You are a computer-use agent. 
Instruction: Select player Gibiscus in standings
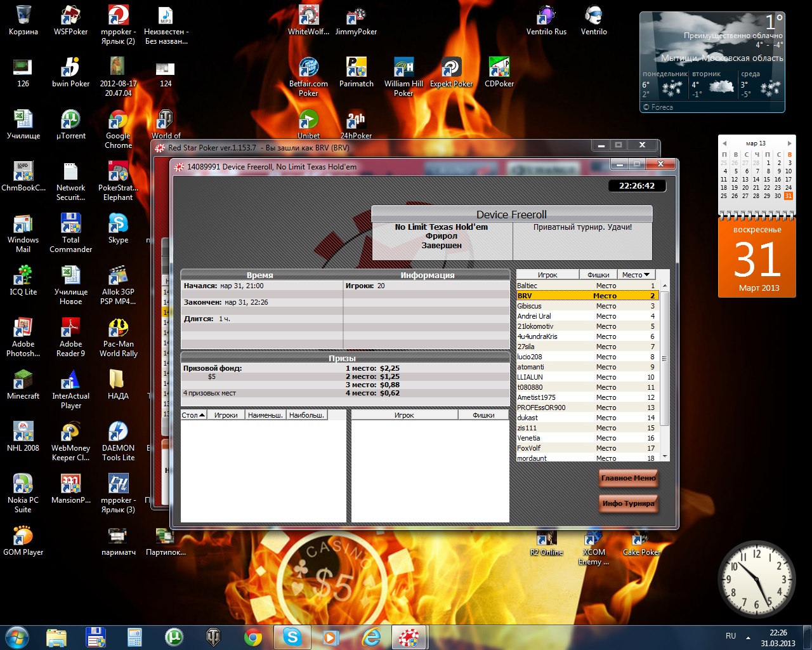(587, 306)
